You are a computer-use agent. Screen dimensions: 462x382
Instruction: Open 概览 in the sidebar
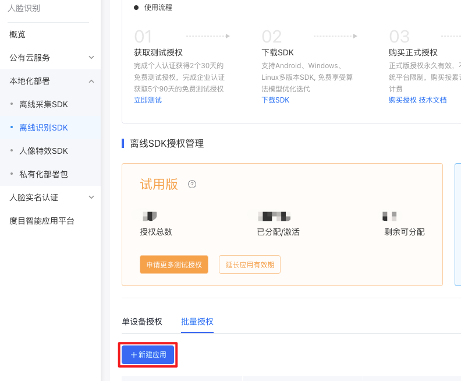click(17, 34)
